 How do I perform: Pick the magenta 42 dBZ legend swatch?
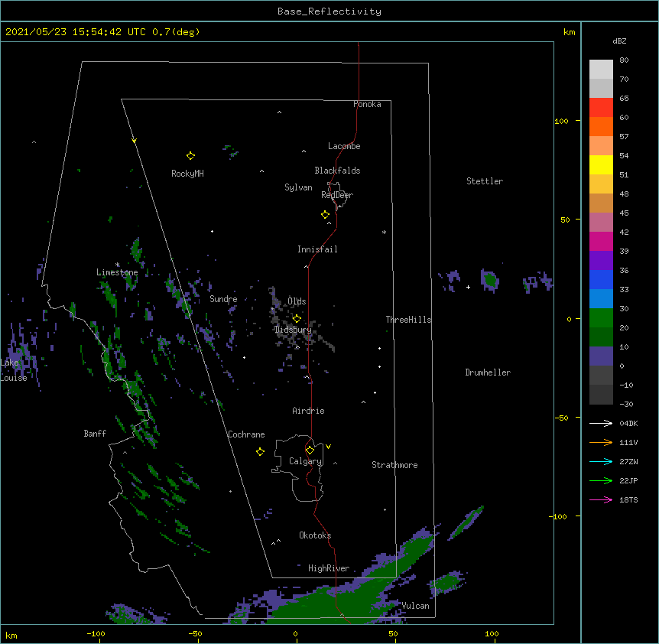pyautogui.click(x=601, y=241)
